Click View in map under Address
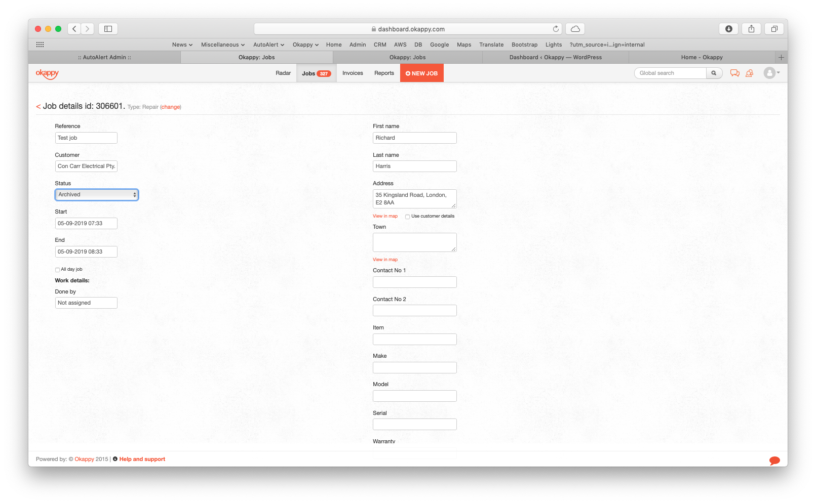 (385, 216)
